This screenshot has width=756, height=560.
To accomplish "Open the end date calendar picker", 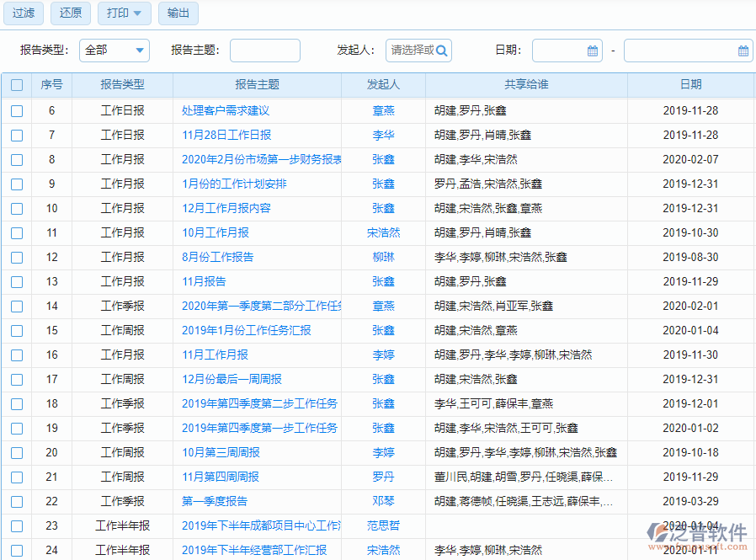I will pos(744,51).
